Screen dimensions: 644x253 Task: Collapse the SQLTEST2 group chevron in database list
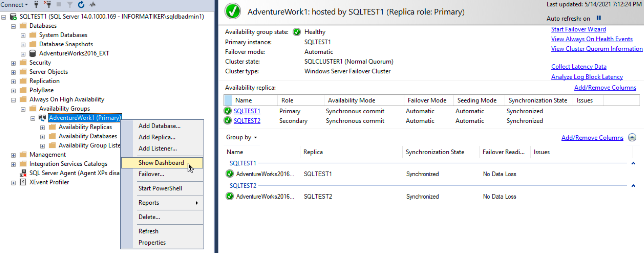pos(633,186)
